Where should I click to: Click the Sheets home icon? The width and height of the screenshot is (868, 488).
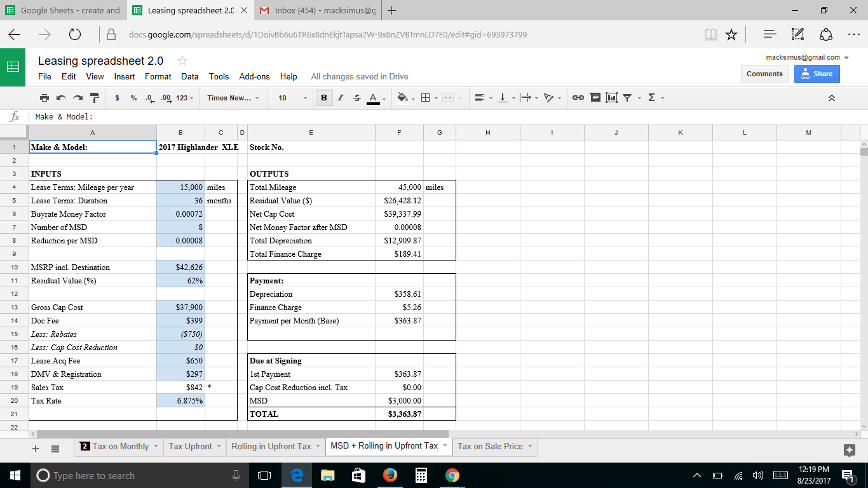(13, 67)
